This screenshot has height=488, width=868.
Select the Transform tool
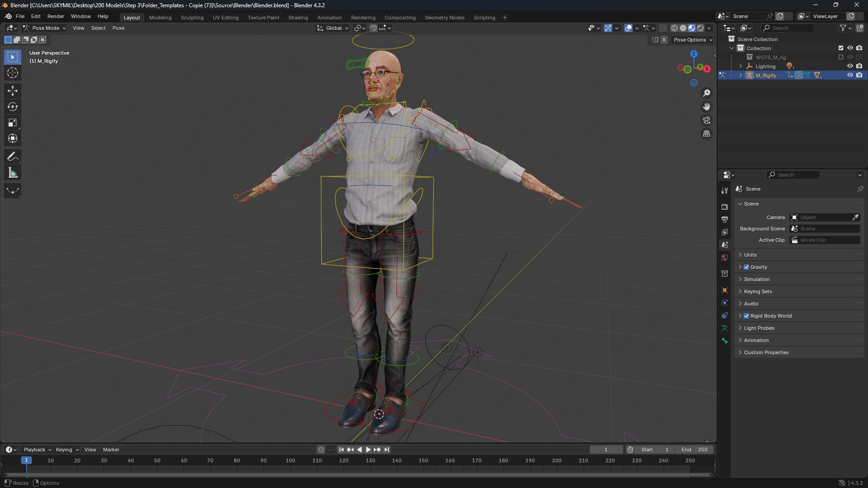click(x=13, y=138)
